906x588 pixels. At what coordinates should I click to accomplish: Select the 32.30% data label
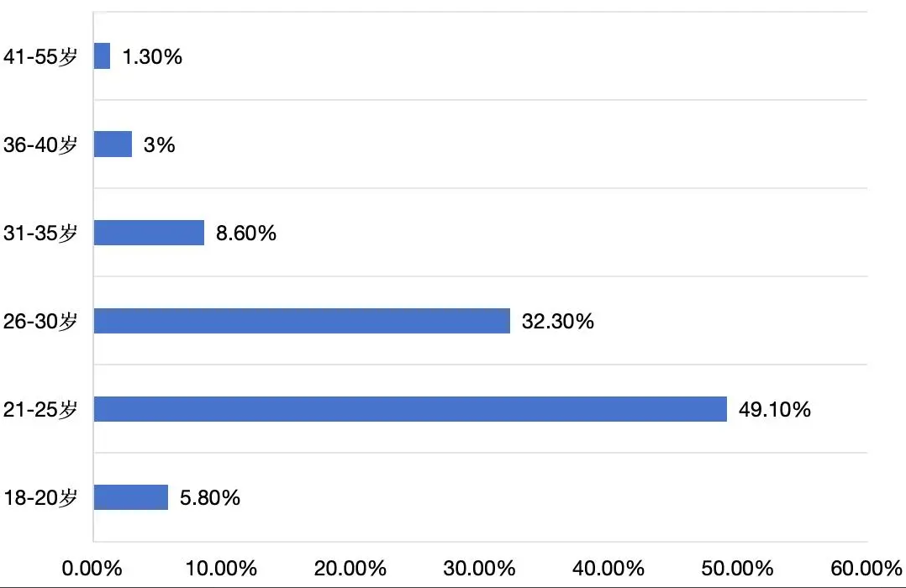tap(557, 322)
